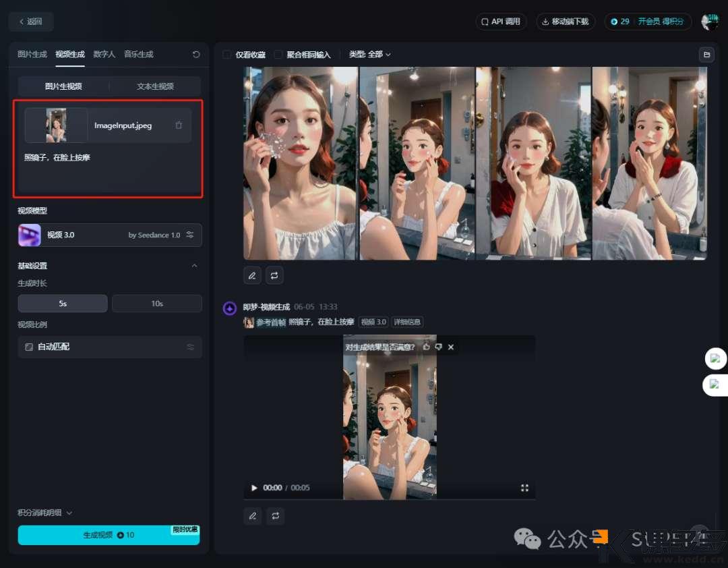
Task: Switch to the 文本生视频 tab
Action: [x=155, y=86]
